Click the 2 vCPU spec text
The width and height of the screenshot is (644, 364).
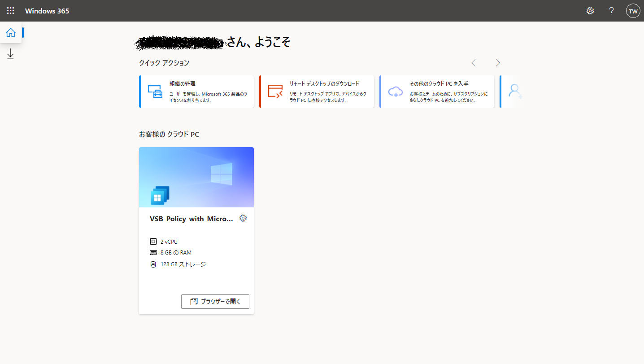(169, 241)
